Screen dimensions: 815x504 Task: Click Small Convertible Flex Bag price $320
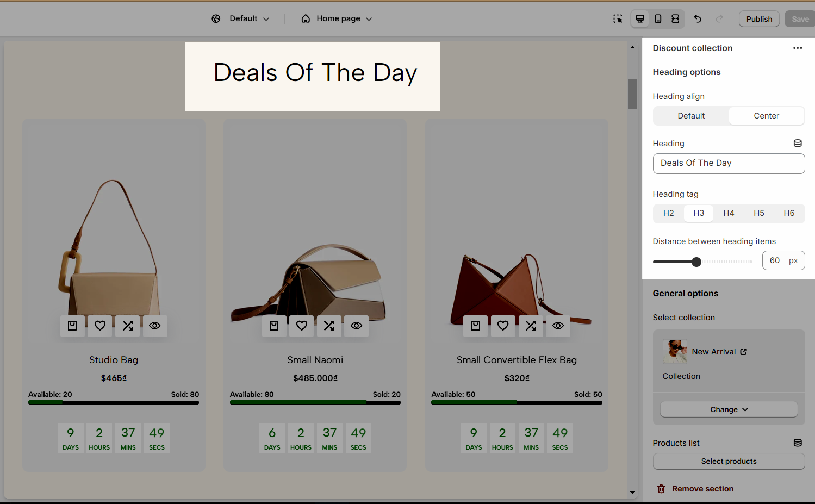pos(517,378)
